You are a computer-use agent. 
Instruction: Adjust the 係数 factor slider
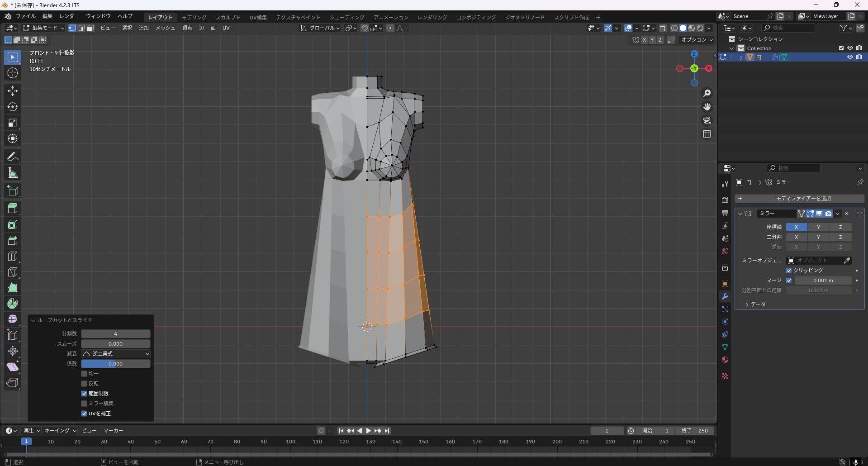click(116, 364)
